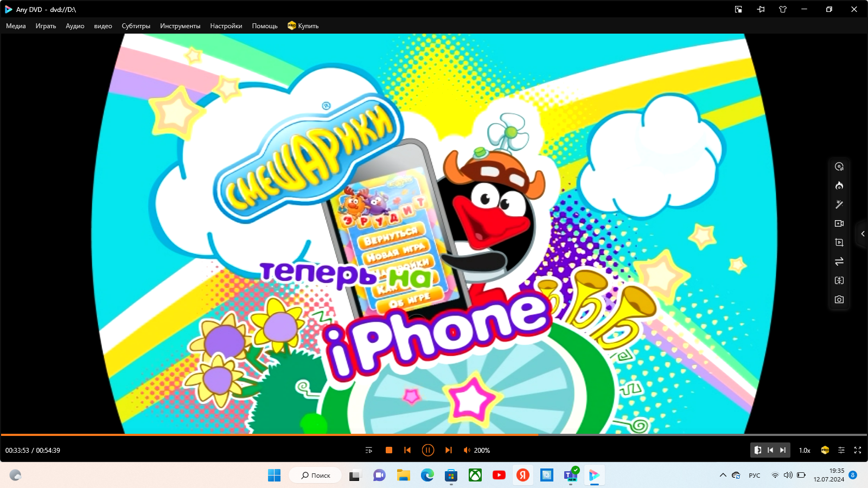Open File Explorer from taskbar
The image size is (868, 488).
coord(403,476)
